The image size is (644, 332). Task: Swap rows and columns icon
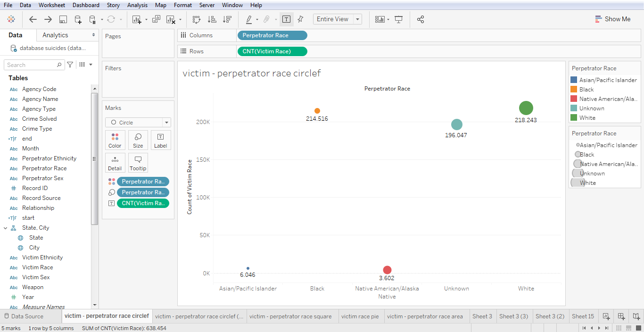click(x=197, y=19)
